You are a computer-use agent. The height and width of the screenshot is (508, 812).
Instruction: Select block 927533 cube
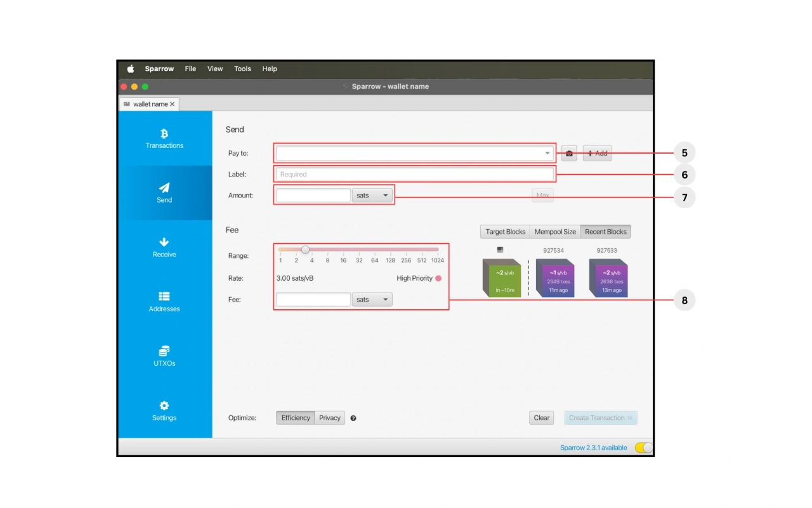point(609,277)
